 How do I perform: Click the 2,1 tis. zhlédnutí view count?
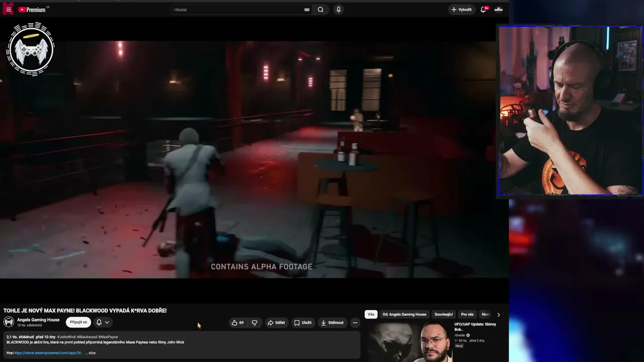click(x=20, y=337)
